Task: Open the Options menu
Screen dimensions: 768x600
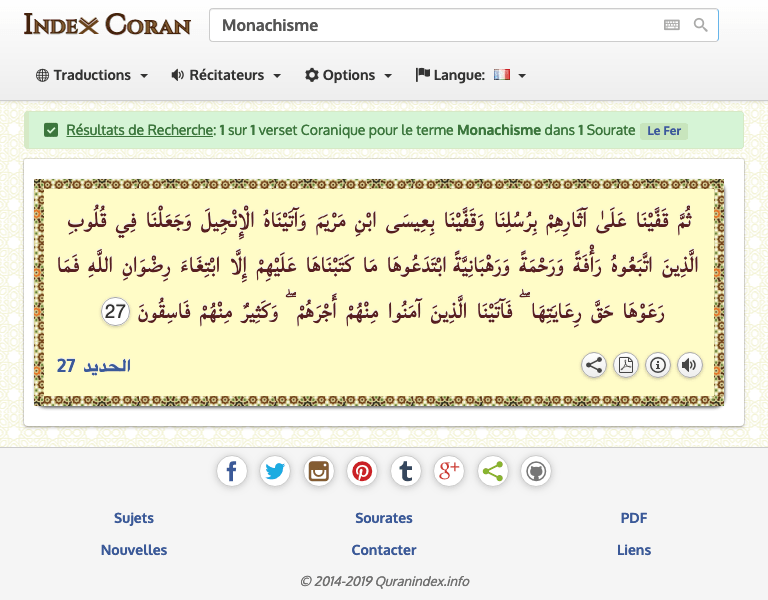Action: tap(348, 75)
